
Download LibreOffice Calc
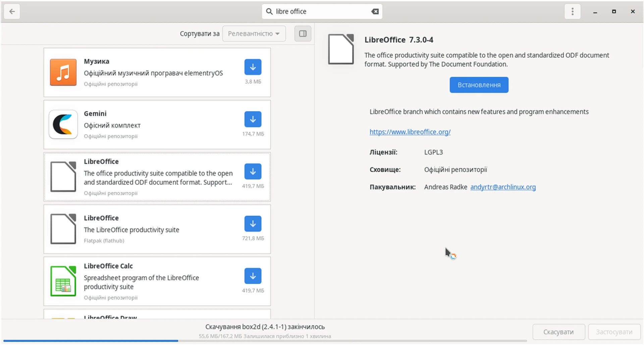[x=253, y=276]
